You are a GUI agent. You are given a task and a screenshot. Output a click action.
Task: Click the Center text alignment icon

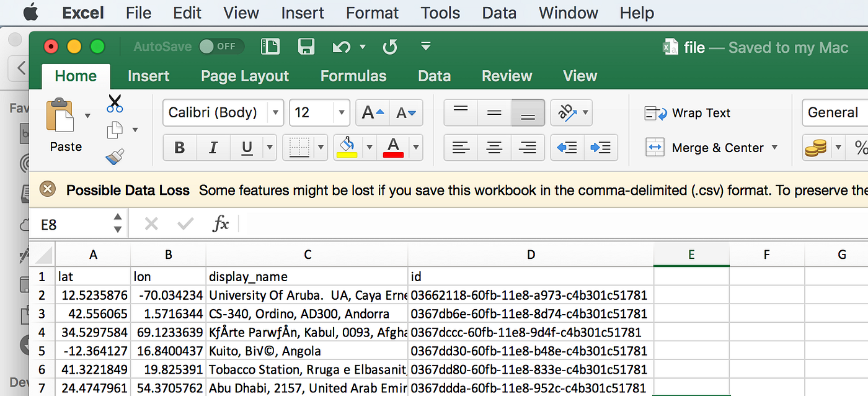[494, 148]
